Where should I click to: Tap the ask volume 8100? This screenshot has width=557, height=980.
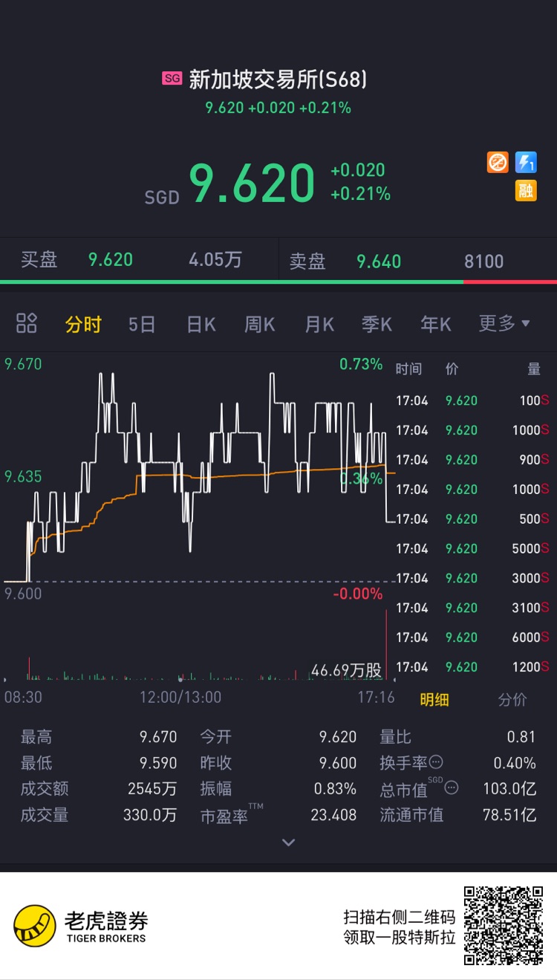point(484,262)
